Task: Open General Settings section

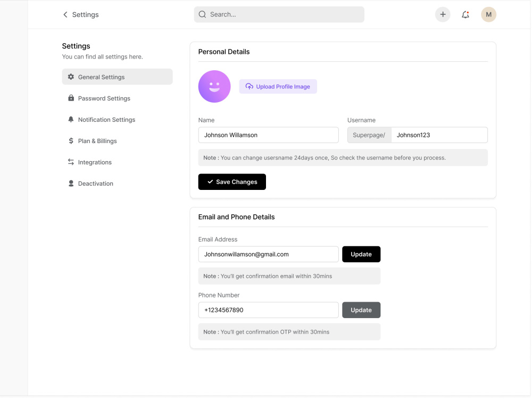Action: point(118,77)
